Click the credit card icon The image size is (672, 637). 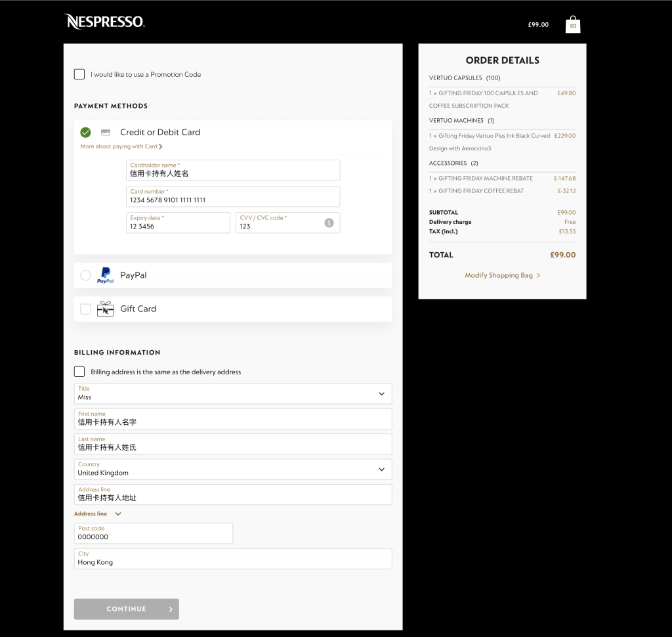[x=105, y=132]
